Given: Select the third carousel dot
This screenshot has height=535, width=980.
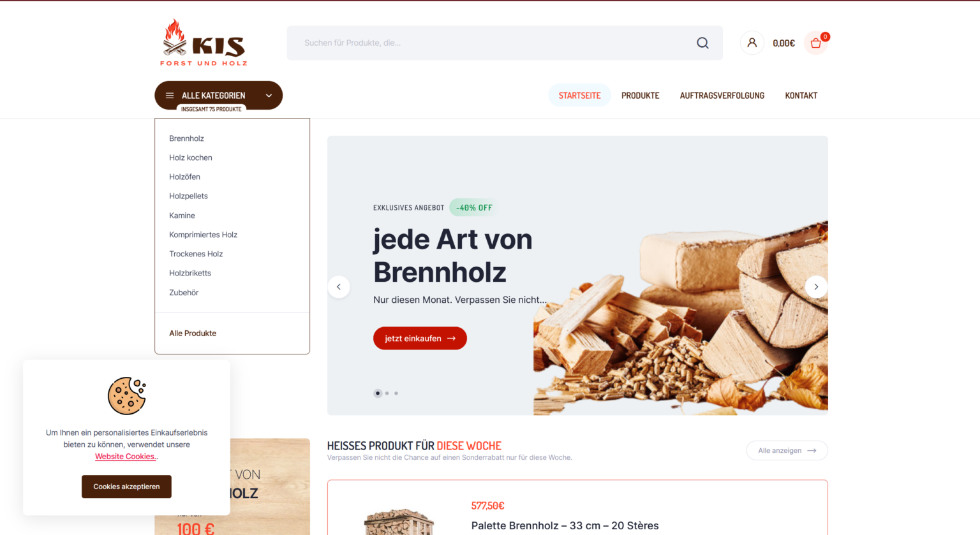Looking at the screenshot, I should 396,393.
